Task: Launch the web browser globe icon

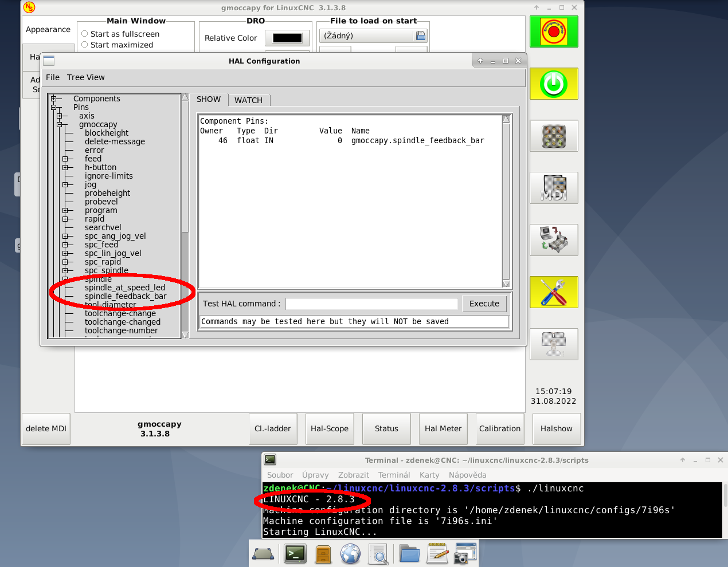Action: coord(350,554)
